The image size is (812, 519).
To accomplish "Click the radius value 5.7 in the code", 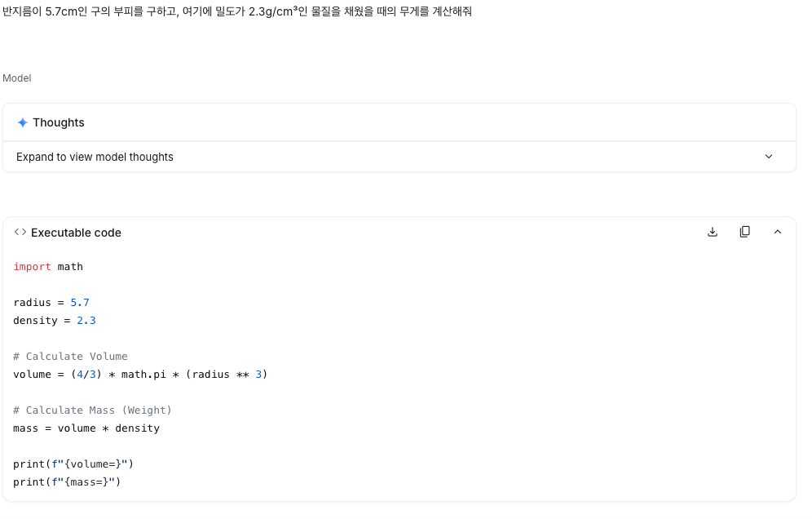I will pos(79,302).
